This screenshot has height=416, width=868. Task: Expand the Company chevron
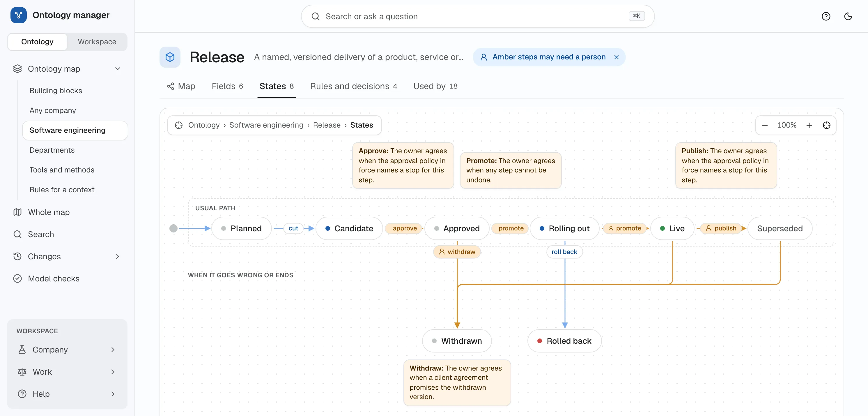(x=113, y=350)
